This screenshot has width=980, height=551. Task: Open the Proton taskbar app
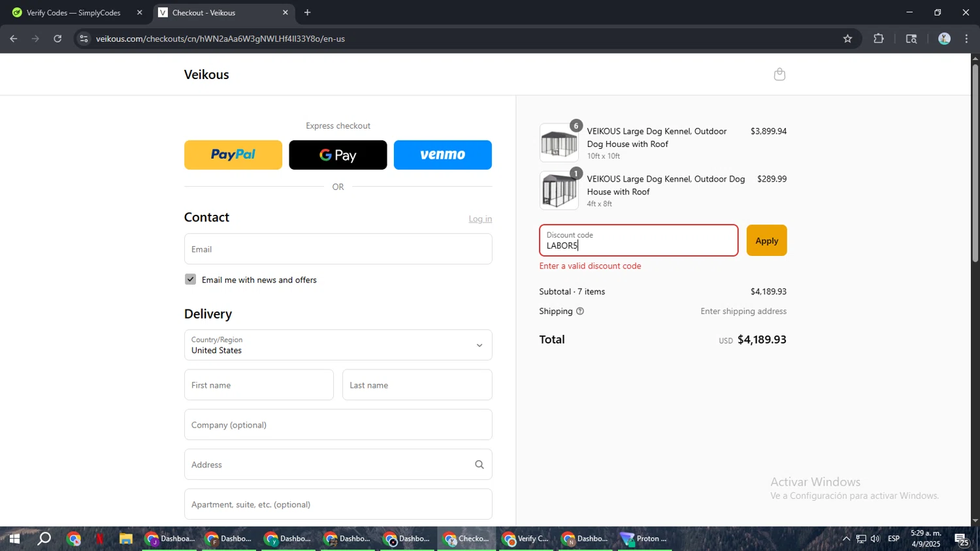click(644, 539)
